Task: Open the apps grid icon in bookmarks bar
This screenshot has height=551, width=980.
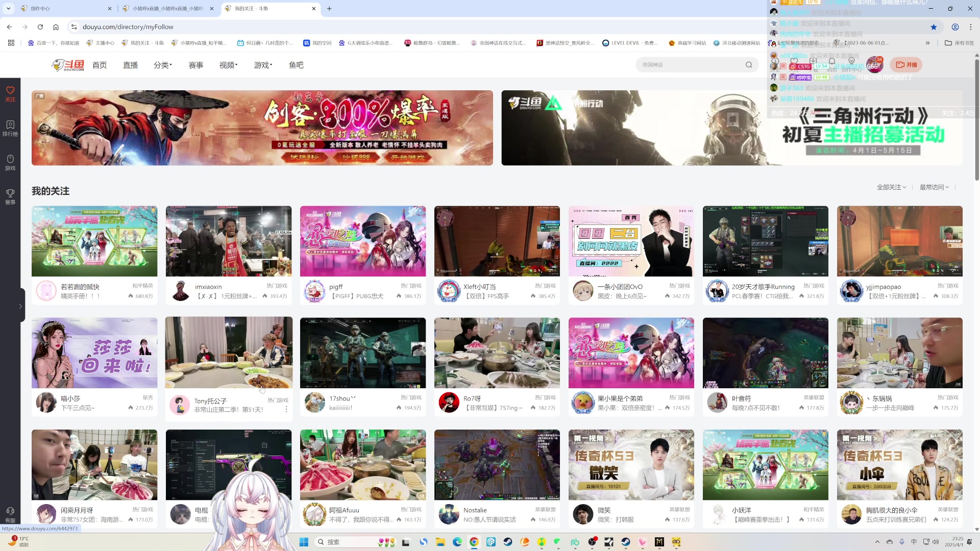Action: coord(11,43)
